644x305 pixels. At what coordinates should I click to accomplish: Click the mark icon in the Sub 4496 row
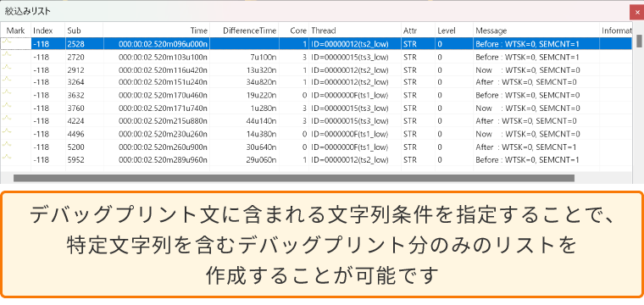point(7,131)
